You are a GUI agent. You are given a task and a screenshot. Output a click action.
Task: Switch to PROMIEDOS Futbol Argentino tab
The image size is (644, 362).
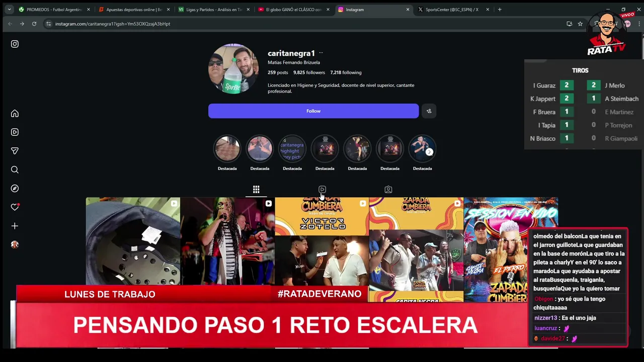pos(54,10)
